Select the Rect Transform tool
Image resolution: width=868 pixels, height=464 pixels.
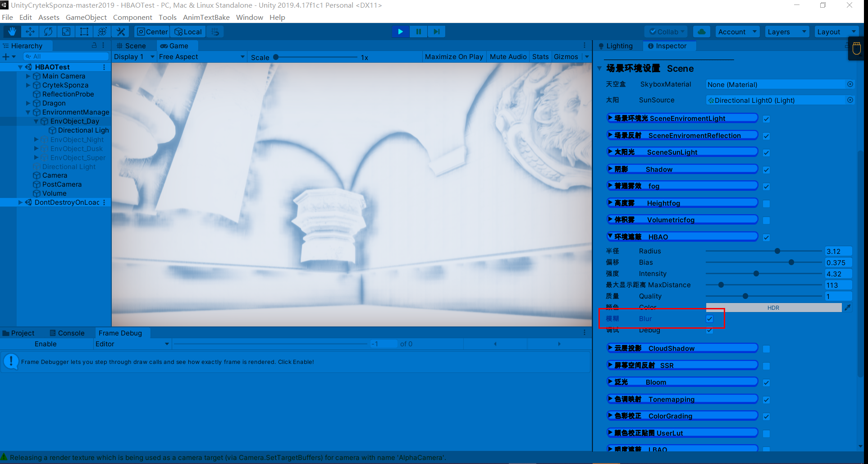84,32
